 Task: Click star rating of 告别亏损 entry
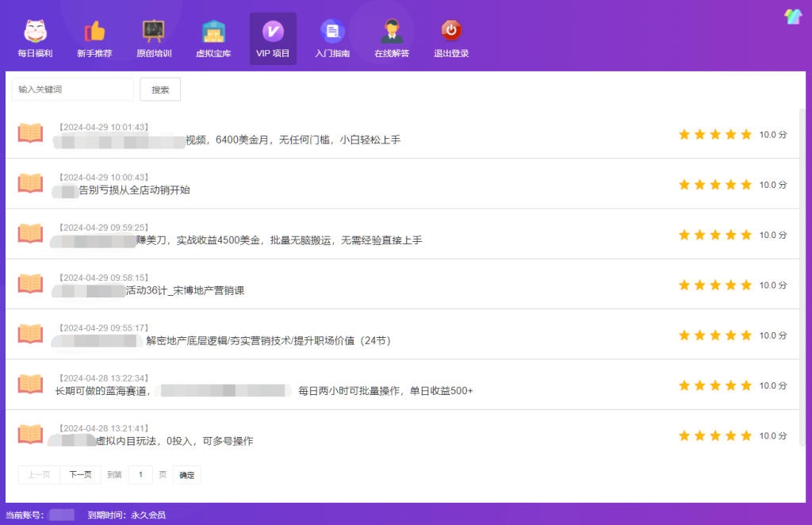pyautogui.click(x=715, y=185)
